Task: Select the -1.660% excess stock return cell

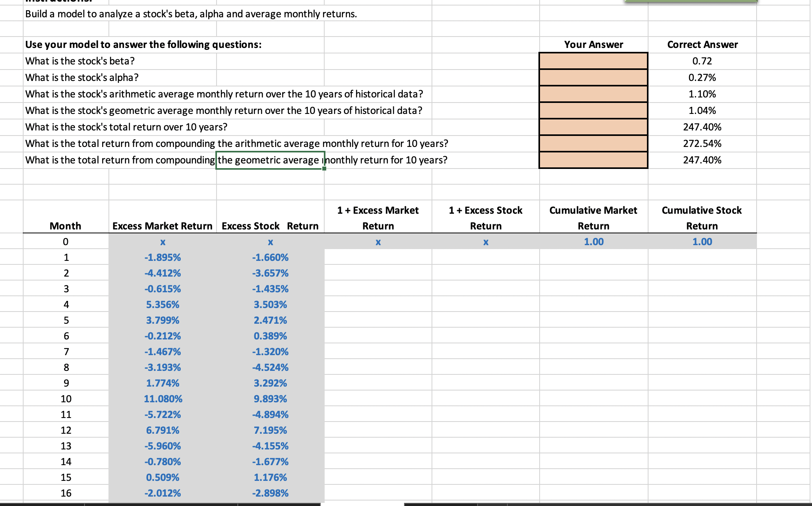Action: click(270, 257)
